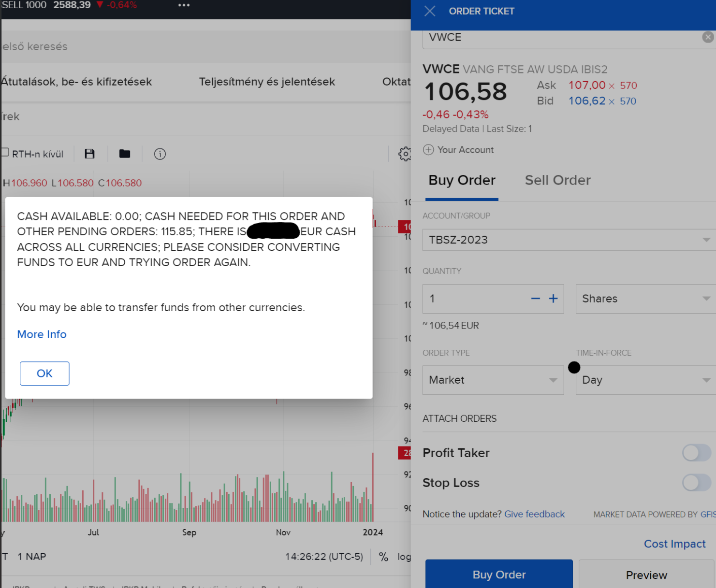
Task: Open the Account/Group TBSZ-2023 dropdown
Action: [569, 240]
